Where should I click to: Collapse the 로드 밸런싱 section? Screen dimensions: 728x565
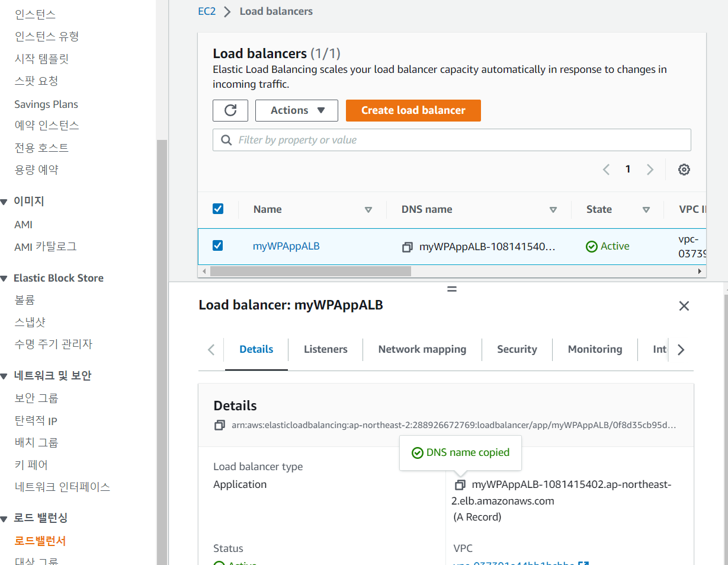pos(4,519)
